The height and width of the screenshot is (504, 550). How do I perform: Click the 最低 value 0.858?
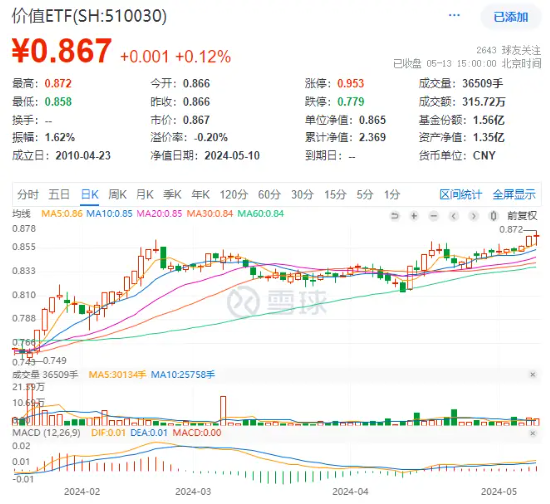[58, 102]
